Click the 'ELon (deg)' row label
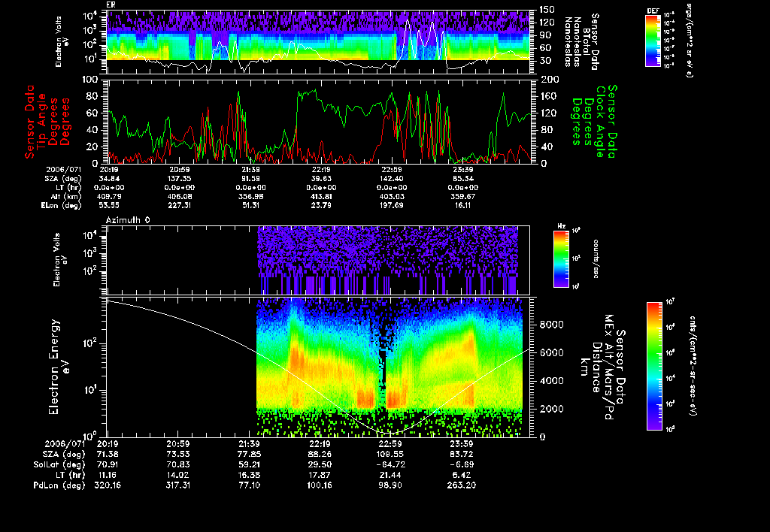Image resolution: width=770 pixels, height=532 pixels. (x=62, y=206)
